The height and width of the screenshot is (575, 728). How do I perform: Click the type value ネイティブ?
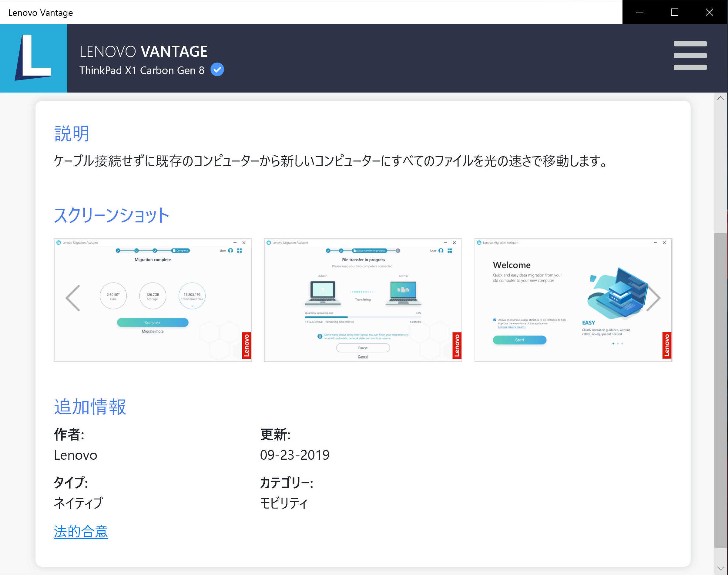point(78,503)
